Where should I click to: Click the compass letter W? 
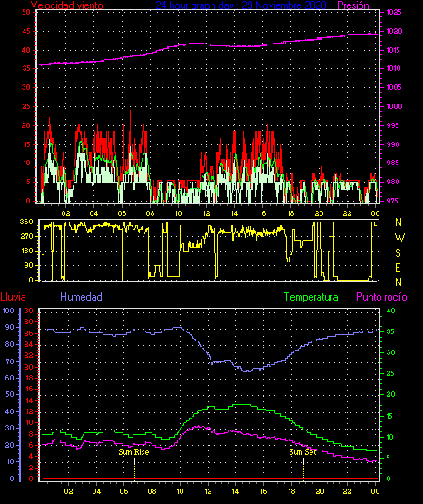point(399,238)
